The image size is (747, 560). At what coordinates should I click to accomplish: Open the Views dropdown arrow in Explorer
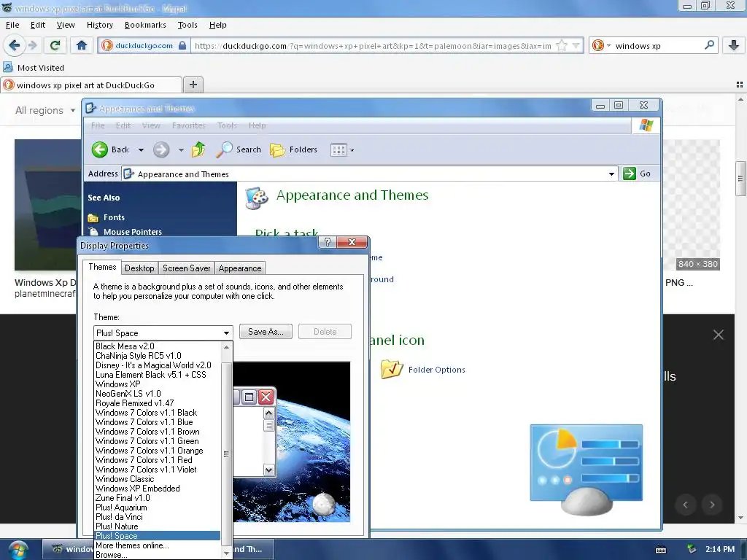(x=352, y=150)
